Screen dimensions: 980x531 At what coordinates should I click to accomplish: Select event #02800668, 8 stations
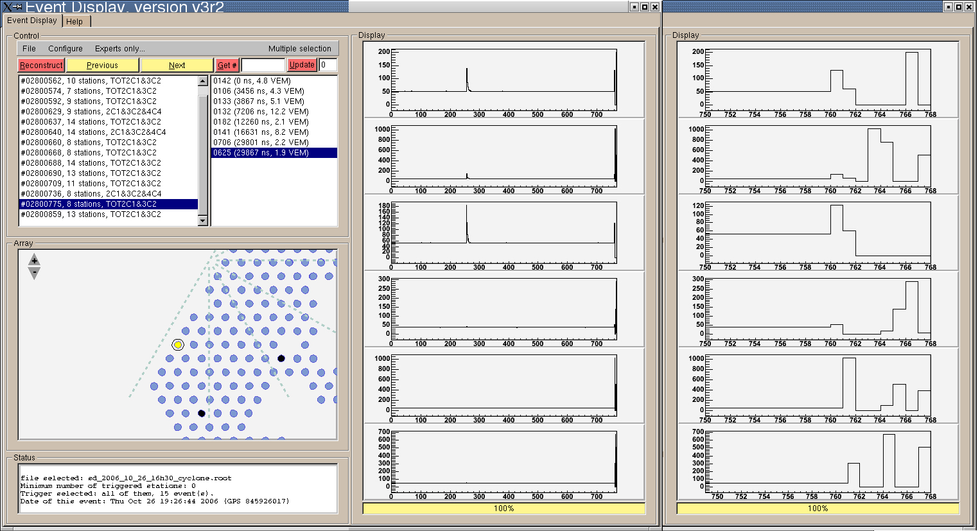[109, 153]
